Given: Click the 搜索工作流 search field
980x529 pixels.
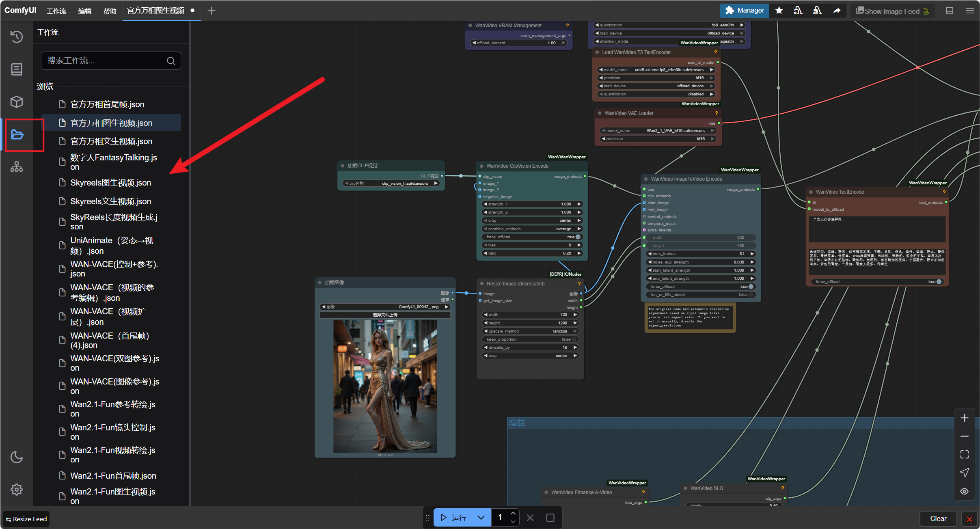Looking at the screenshot, I should click(111, 61).
